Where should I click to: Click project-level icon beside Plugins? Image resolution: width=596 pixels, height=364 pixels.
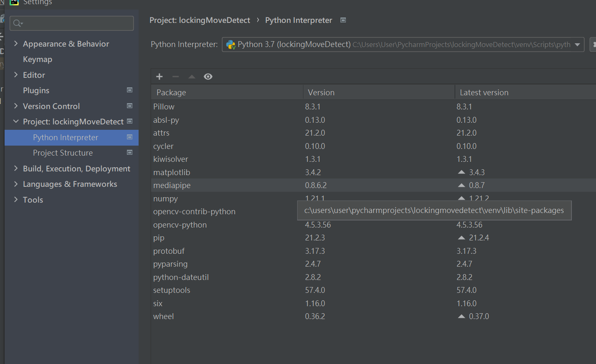129,90
